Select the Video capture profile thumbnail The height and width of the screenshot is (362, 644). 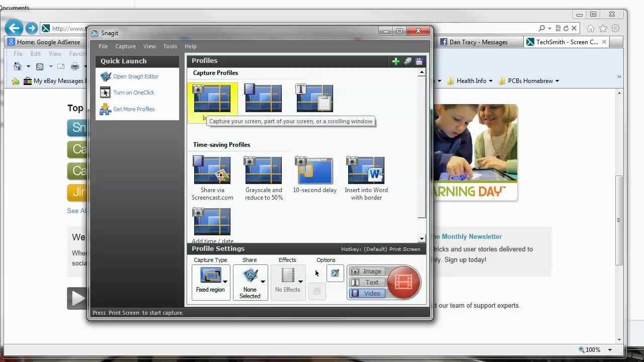(x=263, y=98)
